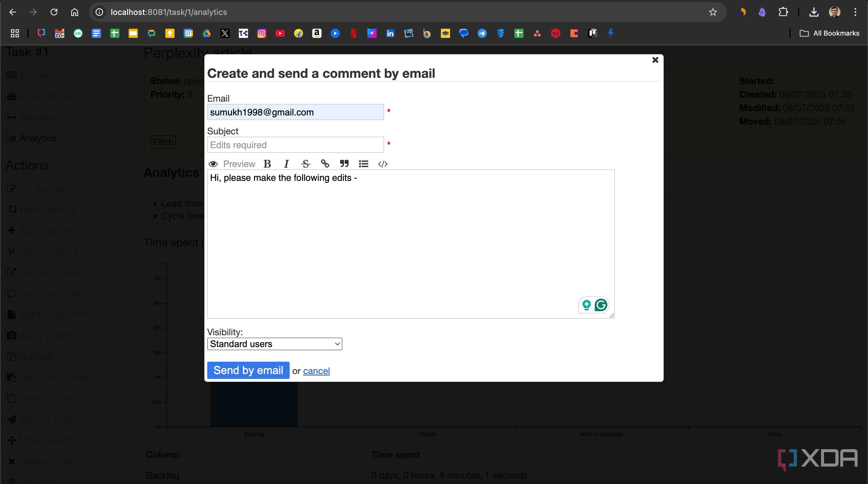Click inside the comment text area
This screenshot has height=484, width=868.
411,244
